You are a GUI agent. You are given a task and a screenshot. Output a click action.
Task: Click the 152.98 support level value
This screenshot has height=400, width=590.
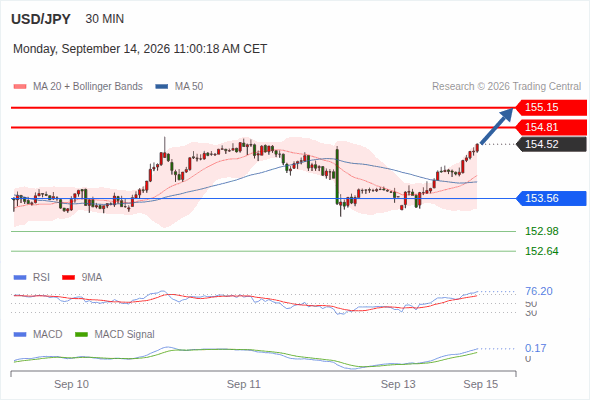tap(542, 231)
